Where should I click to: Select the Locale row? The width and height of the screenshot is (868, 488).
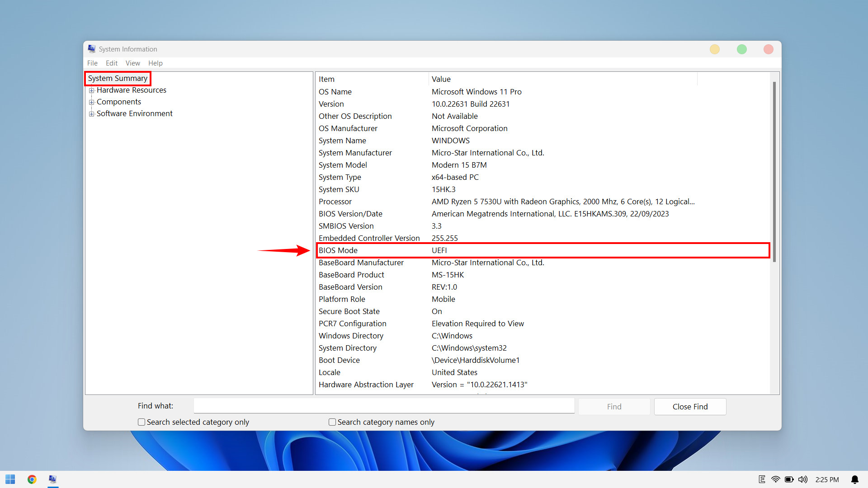pyautogui.click(x=542, y=372)
